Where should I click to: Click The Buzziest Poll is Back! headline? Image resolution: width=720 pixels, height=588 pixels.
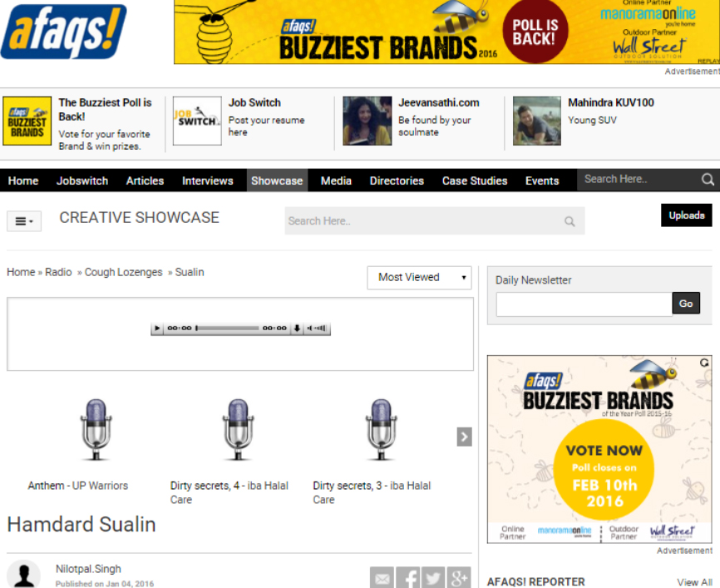pos(105,109)
